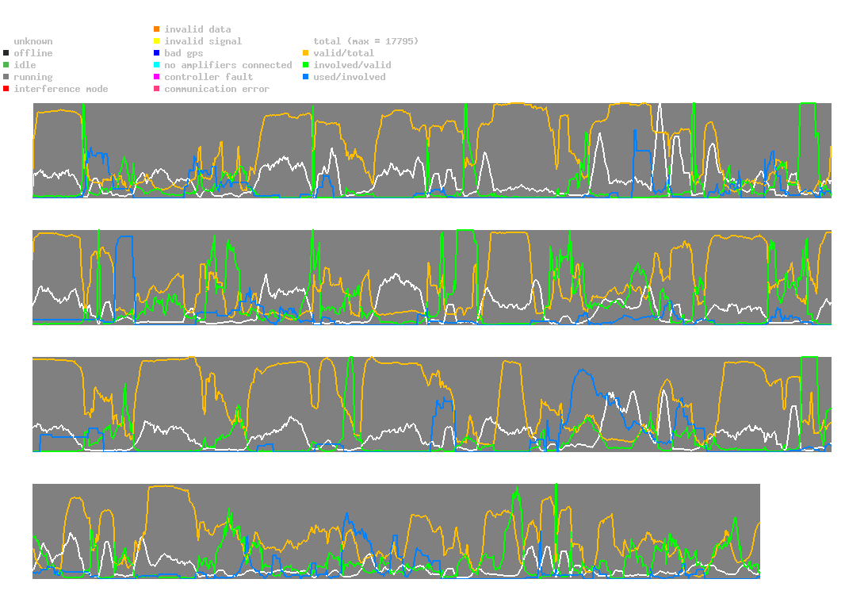Click the cyan no amplifiers connected swatch
This screenshot has height=606, width=868.
(x=157, y=65)
